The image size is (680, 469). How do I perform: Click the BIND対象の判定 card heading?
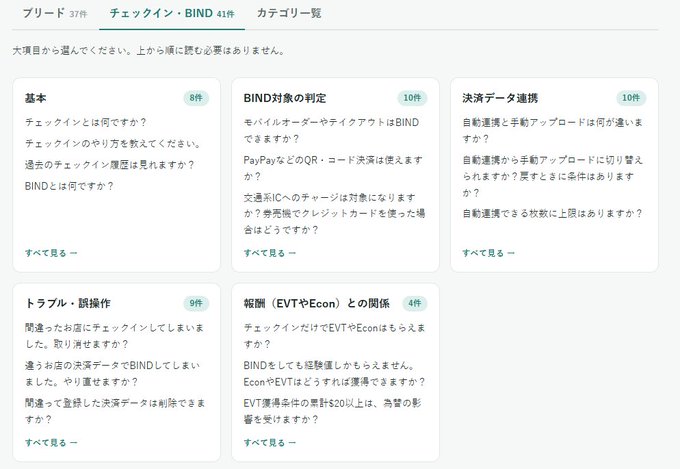(x=285, y=98)
